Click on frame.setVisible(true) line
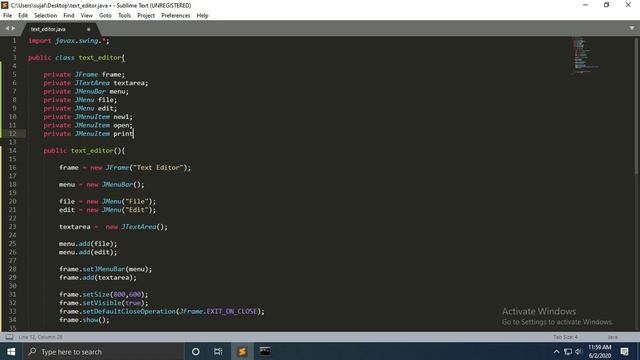Viewport: 640px width, 360px height. coord(104,303)
